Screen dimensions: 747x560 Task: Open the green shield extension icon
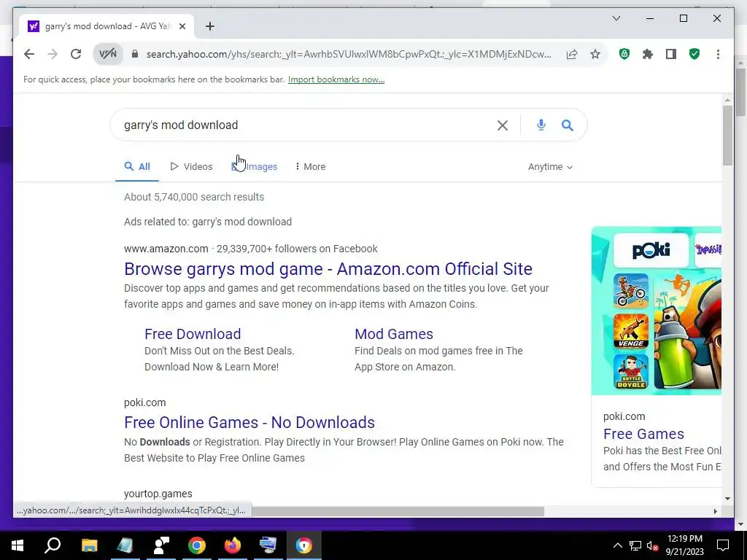click(624, 54)
